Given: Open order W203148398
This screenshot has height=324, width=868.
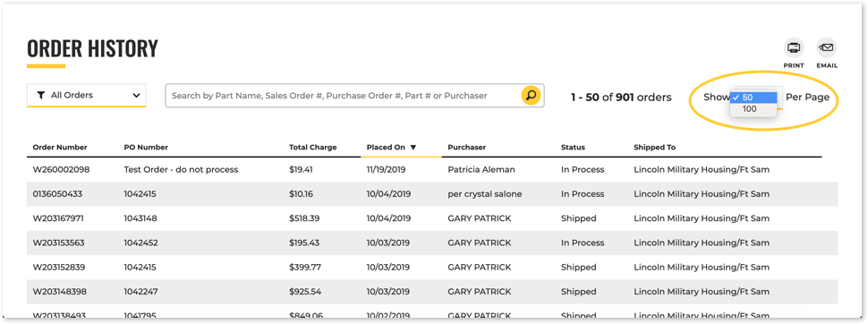Looking at the screenshot, I should [x=59, y=291].
